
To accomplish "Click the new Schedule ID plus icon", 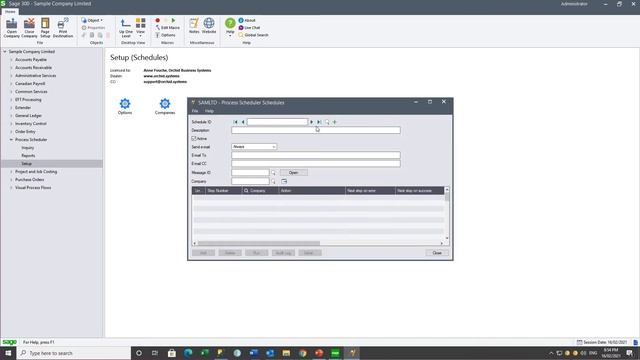I will tap(335, 122).
